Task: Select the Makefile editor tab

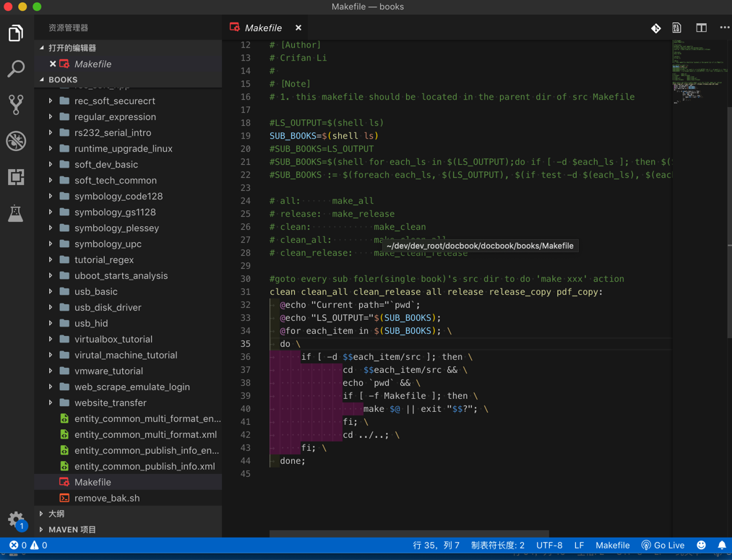Action: pyautogui.click(x=262, y=28)
